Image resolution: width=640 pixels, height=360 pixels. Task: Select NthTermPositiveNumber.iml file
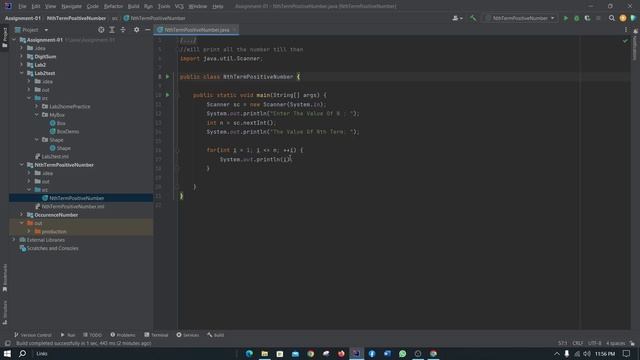[69, 207]
